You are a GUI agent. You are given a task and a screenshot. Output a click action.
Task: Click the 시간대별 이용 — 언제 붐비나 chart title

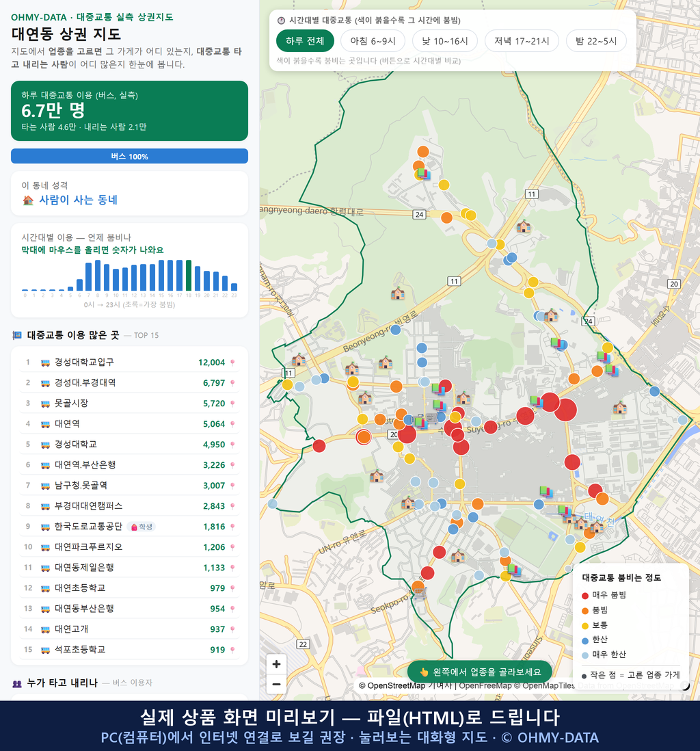tap(76, 237)
